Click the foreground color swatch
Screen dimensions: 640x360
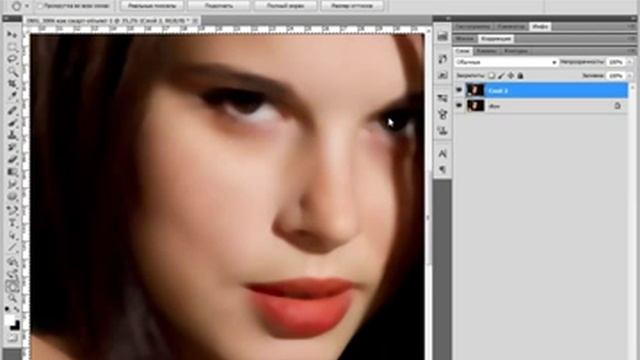click(10, 320)
